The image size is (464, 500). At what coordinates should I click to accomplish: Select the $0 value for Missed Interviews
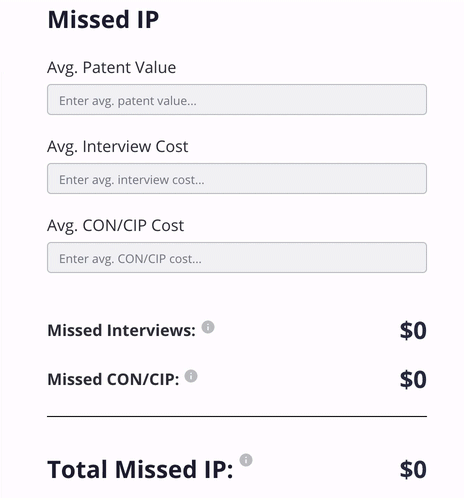(x=413, y=331)
